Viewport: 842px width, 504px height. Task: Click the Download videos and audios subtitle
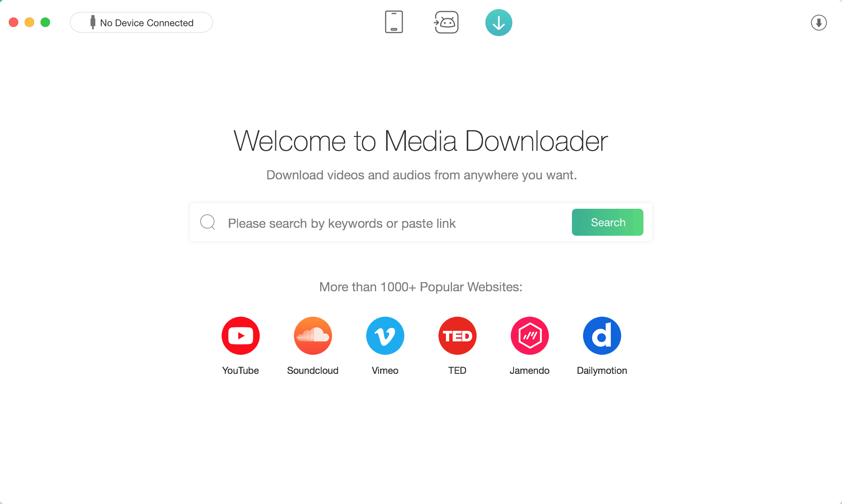(x=421, y=175)
